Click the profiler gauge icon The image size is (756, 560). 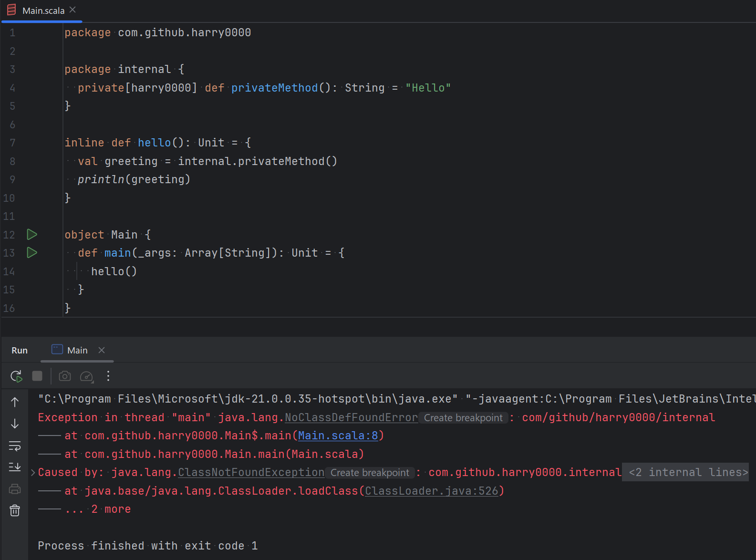point(86,376)
